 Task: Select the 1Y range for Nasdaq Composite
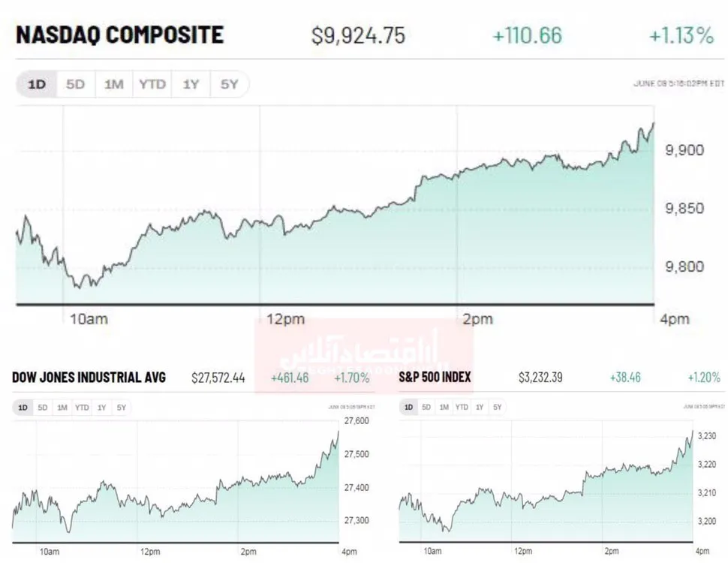(x=191, y=84)
